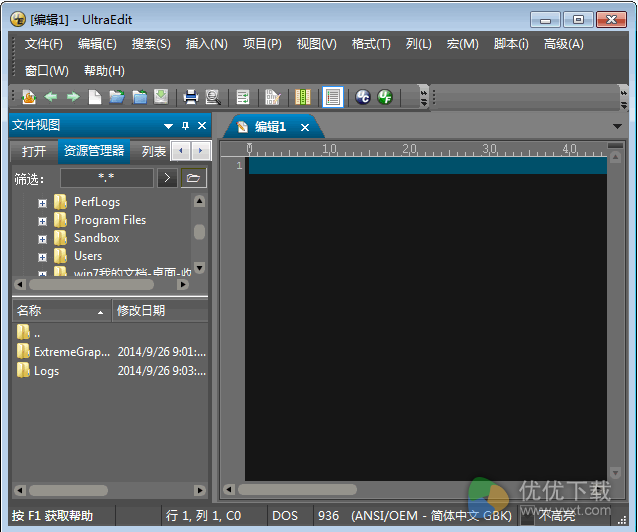638x532 pixels.
Task: Open the 列(L) menu
Action: (x=419, y=44)
